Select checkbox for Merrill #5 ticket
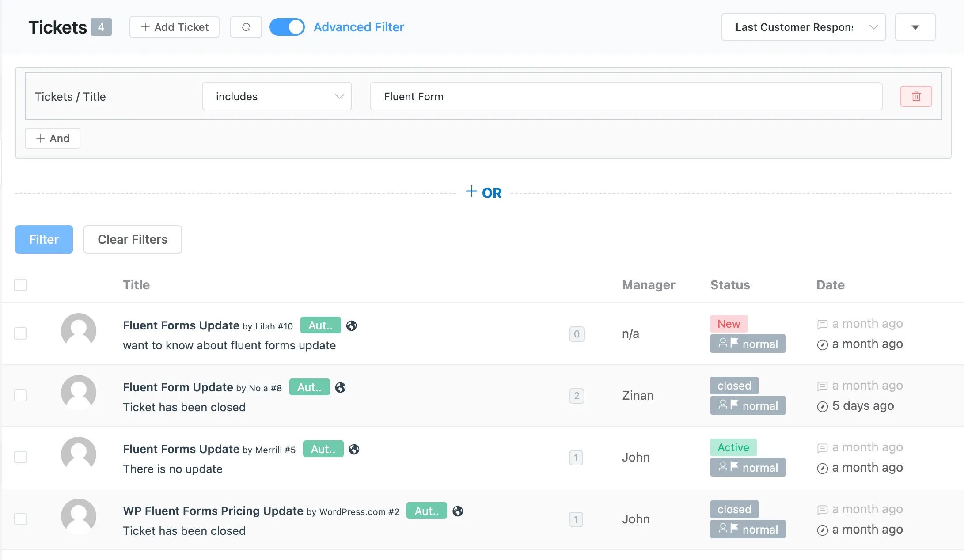Screen dimensions: 964x560 pyautogui.click(x=20, y=457)
